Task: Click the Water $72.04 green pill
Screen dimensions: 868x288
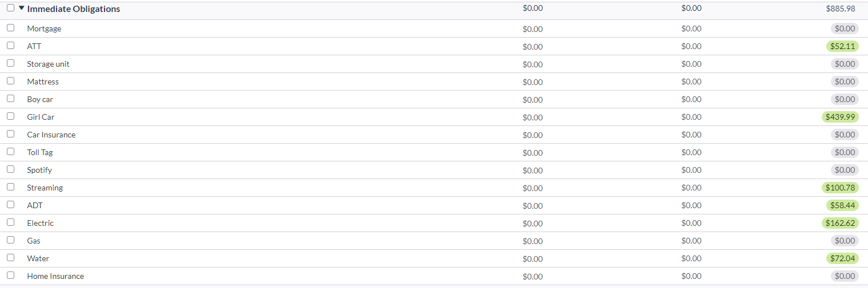Action: (842, 258)
